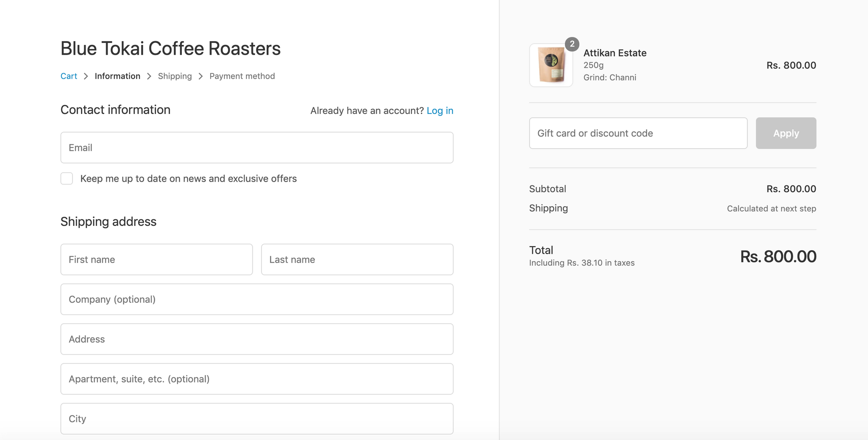Open the Log in link
This screenshot has width=868, height=440.
[440, 111]
